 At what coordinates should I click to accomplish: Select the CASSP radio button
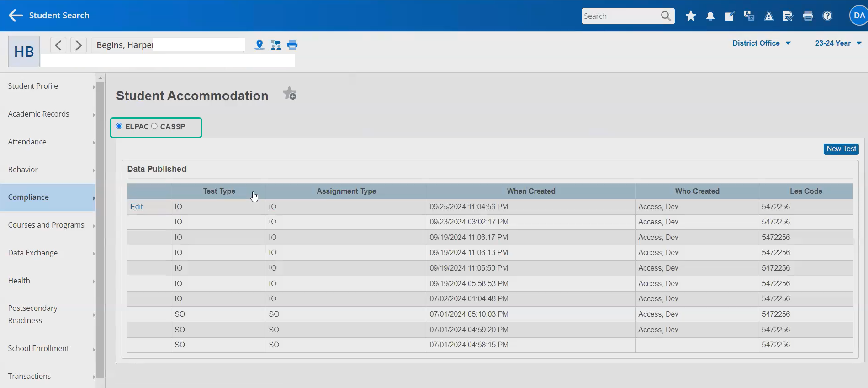click(154, 126)
